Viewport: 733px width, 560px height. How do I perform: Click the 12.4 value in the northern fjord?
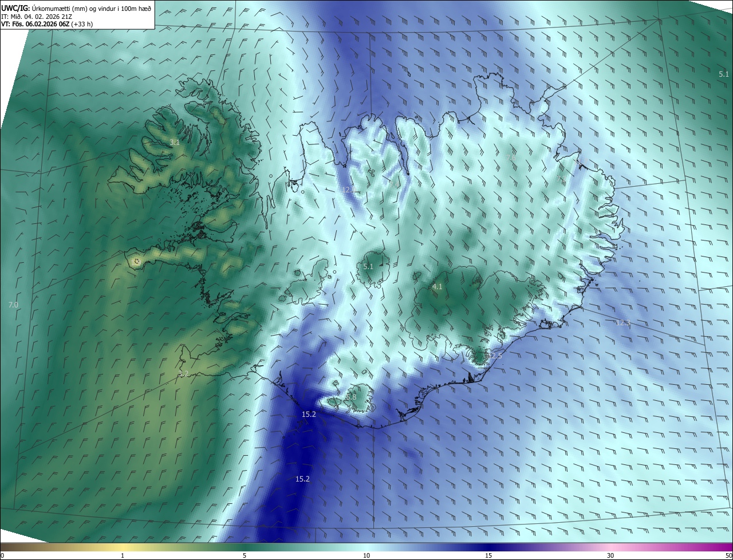coord(349,190)
